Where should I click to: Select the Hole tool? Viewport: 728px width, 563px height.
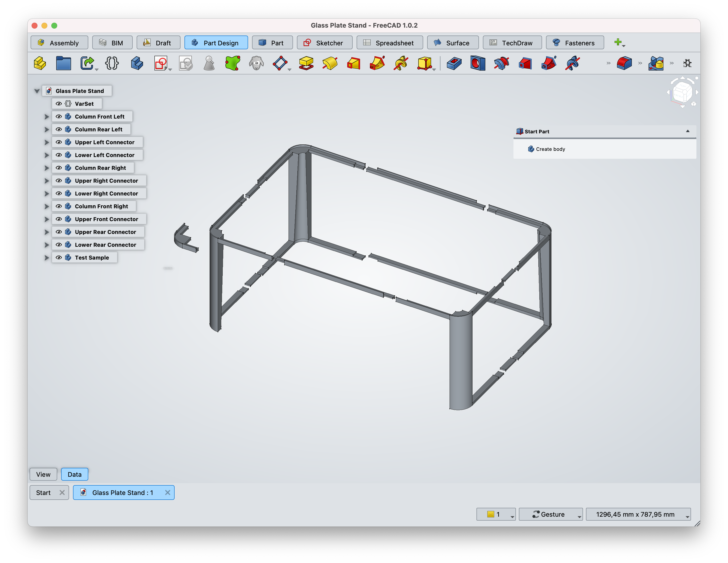478,63
